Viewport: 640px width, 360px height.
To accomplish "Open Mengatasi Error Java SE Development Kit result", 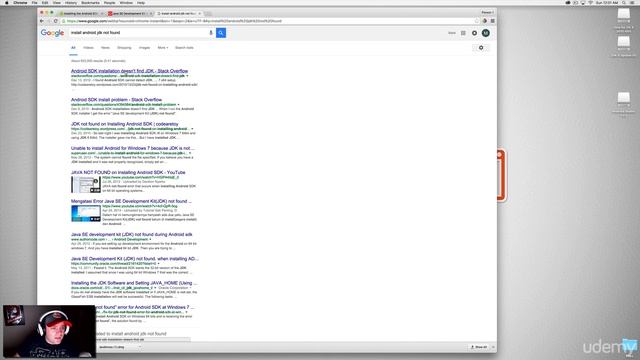I will click(131, 201).
